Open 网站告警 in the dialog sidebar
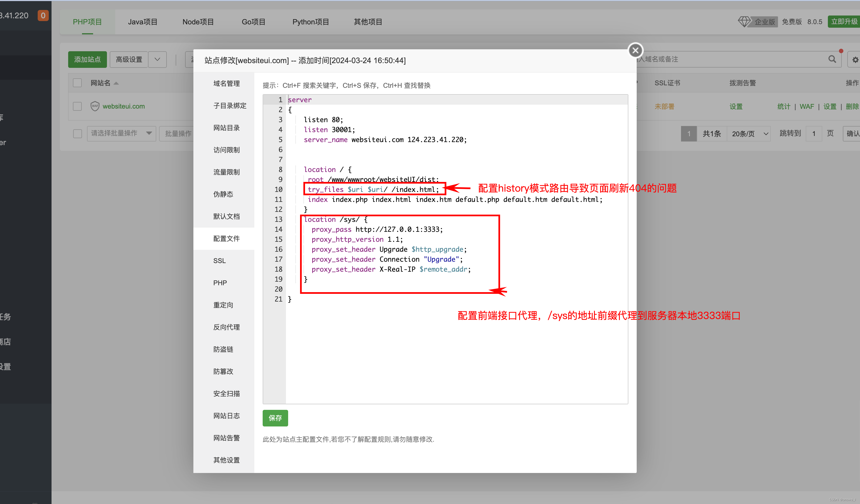This screenshot has width=860, height=504. point(224,438)
